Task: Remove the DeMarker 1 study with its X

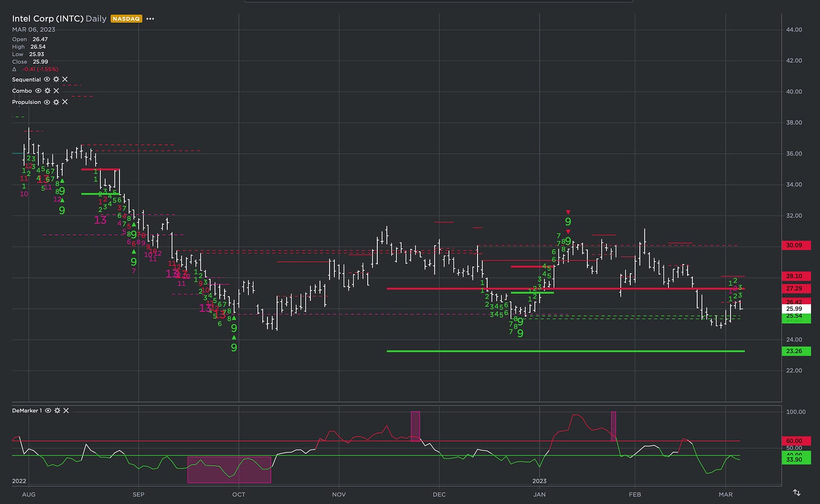Action: [66, 411]
